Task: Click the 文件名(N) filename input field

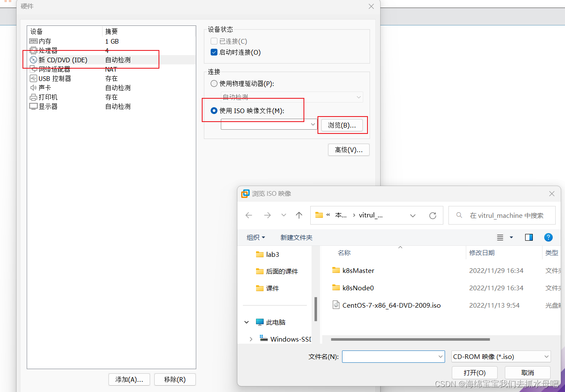Action: [393, 357]
